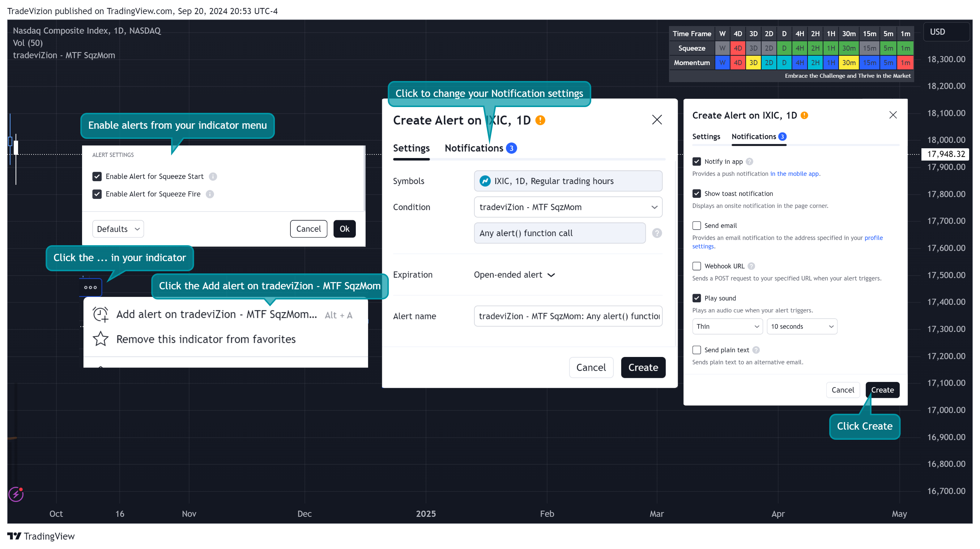Click the help icon next to Webhook URL

(751, 266)
